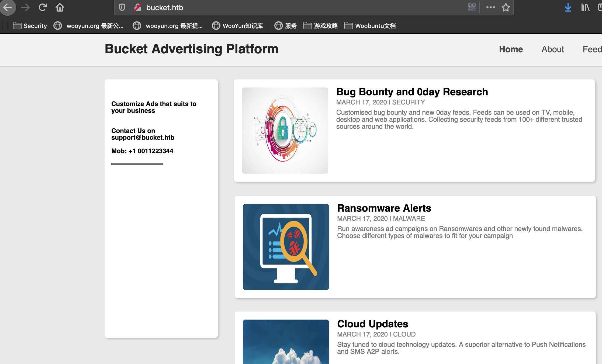The width and height of the screenshot is (602, 364).
Task: Expand the 游戏攻略 bookmarks folder
Action: [321, 26]
